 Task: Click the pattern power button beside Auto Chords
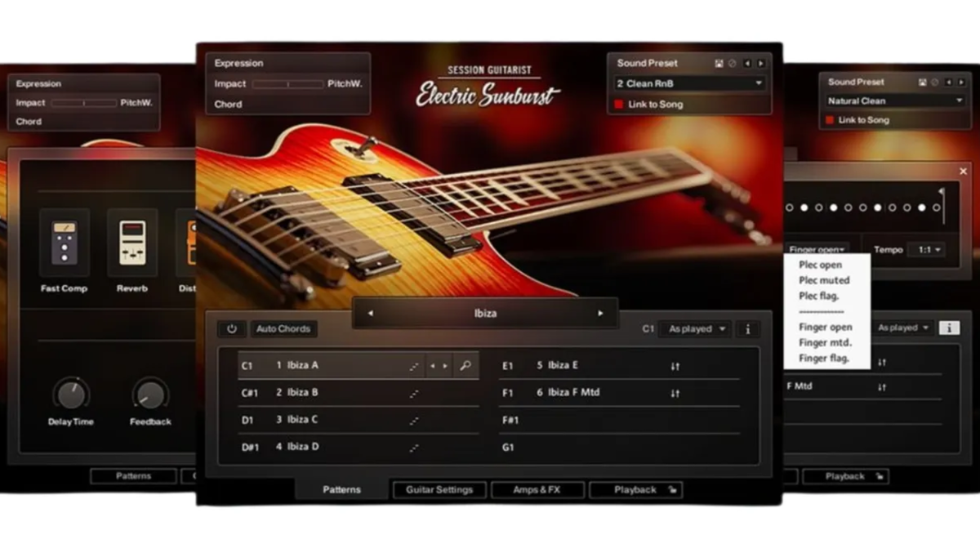pos(232,329)
